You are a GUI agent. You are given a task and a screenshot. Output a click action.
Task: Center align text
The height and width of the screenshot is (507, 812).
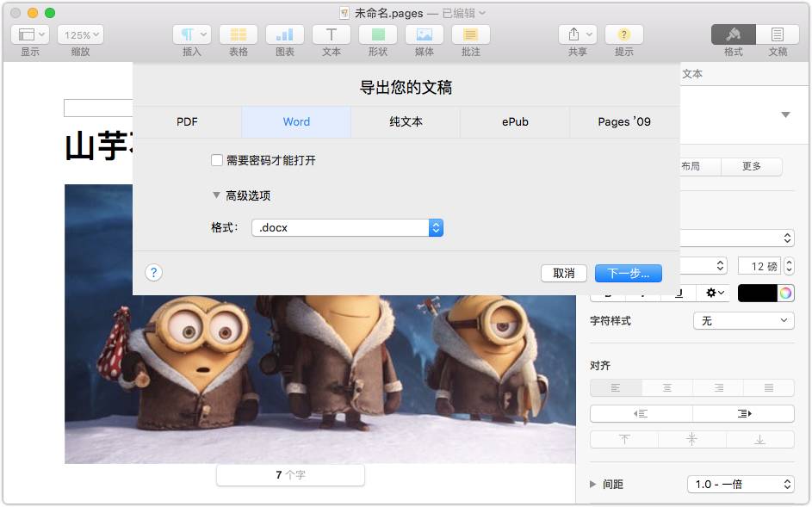point(667,388)
